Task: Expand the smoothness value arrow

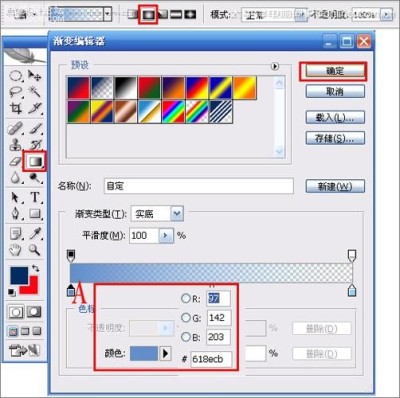Action: click(x=166, y=236)
